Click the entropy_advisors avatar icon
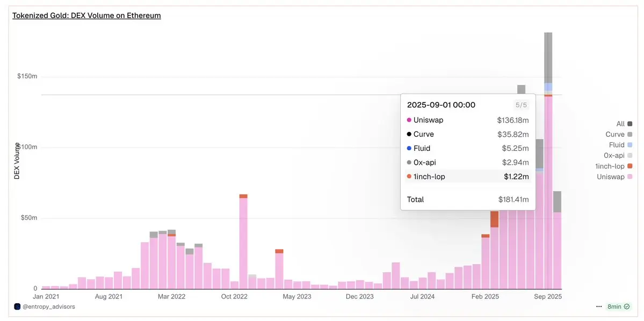The image size is (644, 321). click(x=17, y=306)
